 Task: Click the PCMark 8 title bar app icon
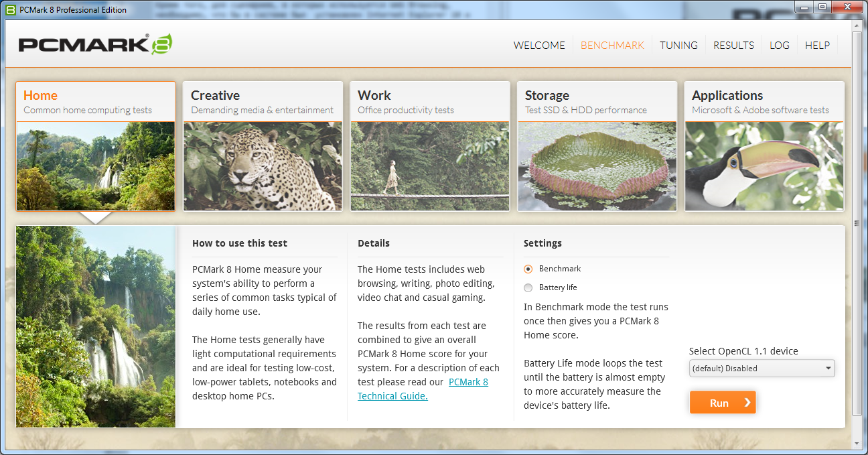tap(11, 9)
